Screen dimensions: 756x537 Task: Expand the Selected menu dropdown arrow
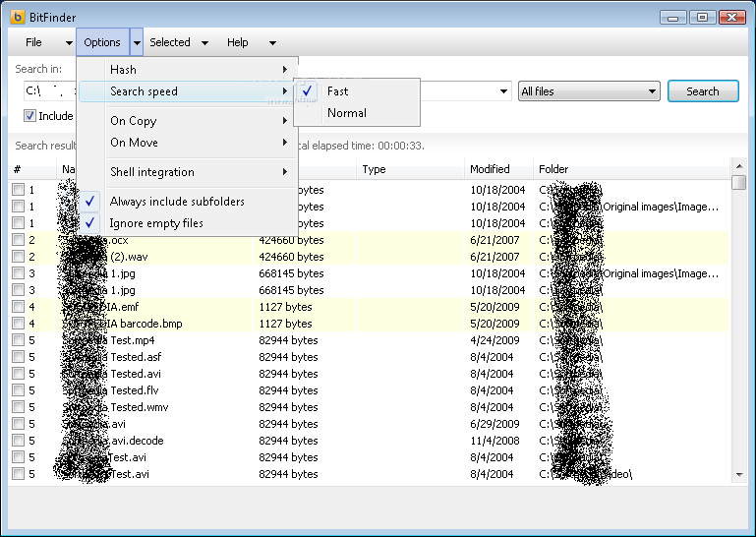(204, 43)
